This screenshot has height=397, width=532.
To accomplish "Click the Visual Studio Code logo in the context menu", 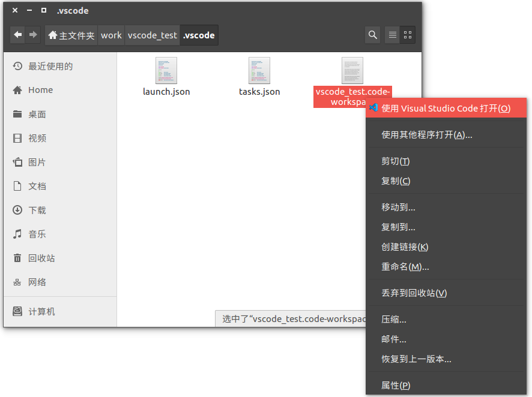I will click(373, 108).
